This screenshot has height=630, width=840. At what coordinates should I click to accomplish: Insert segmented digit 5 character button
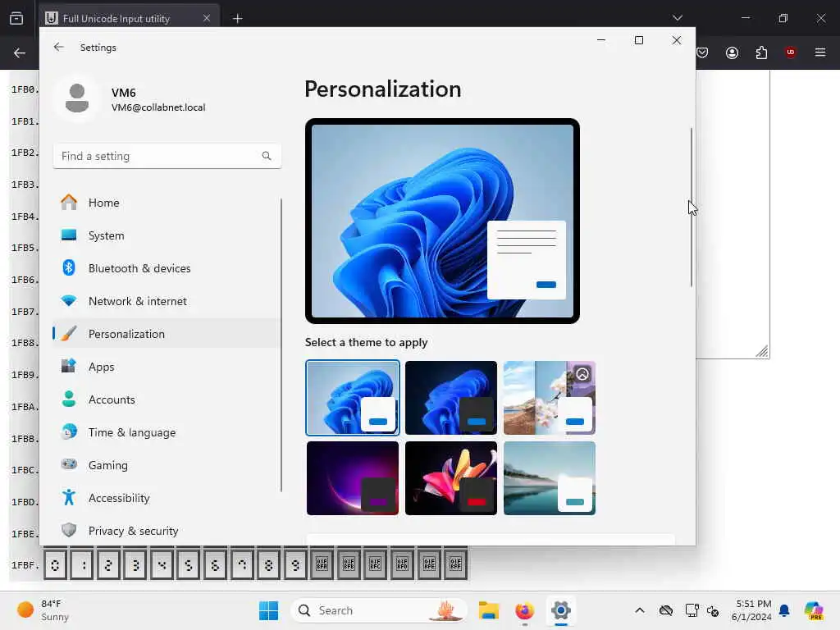pyautogui.click(x=189, y=564)
